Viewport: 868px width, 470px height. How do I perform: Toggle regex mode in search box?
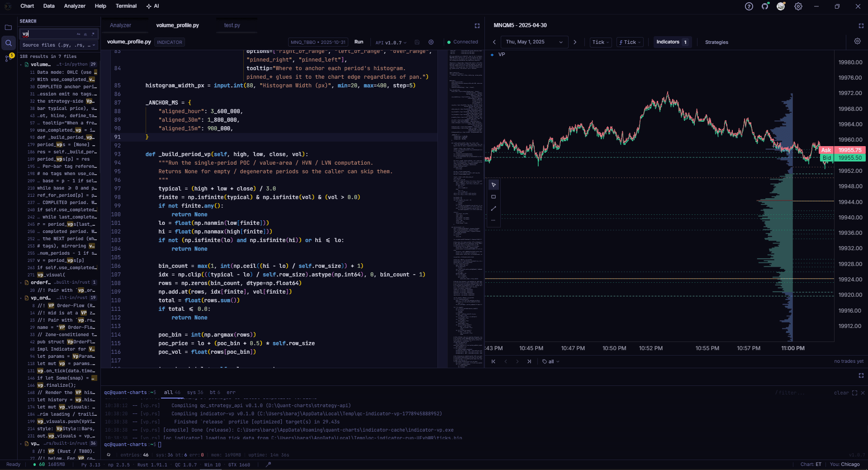93,34
